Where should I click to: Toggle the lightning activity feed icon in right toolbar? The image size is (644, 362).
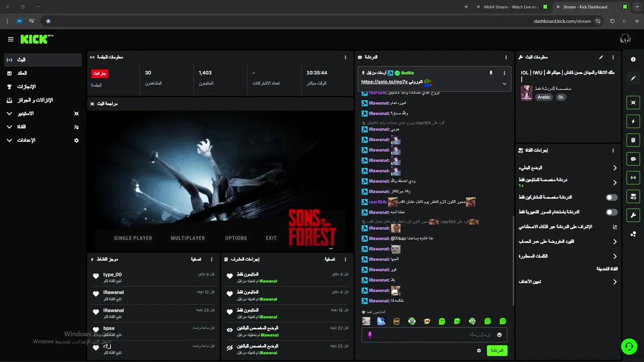pyautogui.click(x=633, y=121)
